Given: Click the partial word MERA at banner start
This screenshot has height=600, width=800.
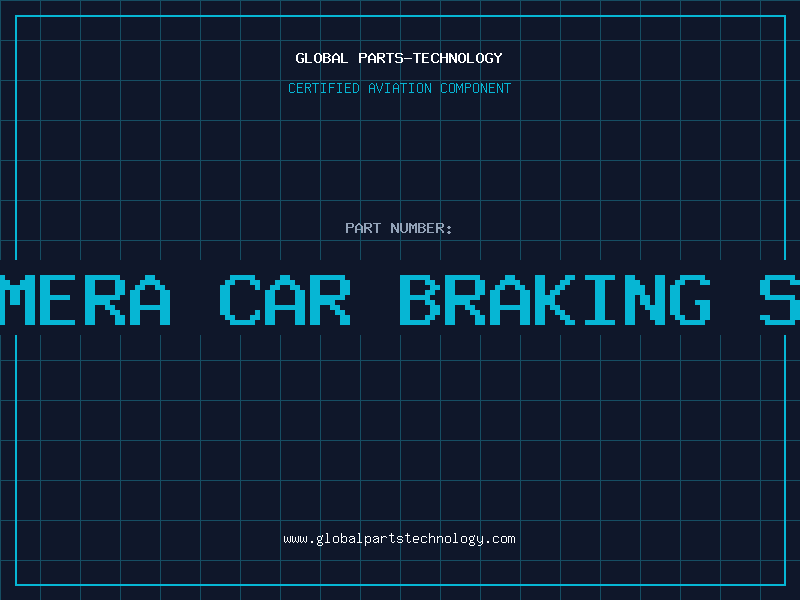Looking at the screenshot, I should (x=85, y=299).
